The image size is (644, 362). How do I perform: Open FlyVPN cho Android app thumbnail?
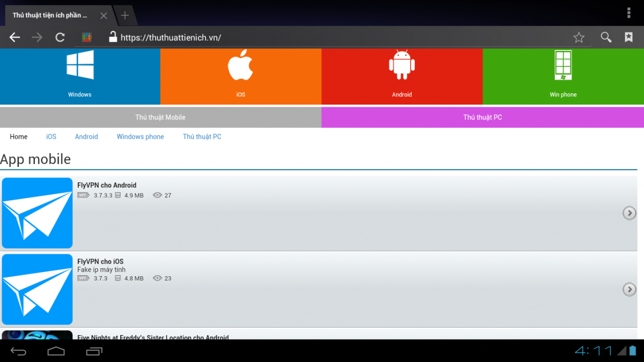pos(37,213)
